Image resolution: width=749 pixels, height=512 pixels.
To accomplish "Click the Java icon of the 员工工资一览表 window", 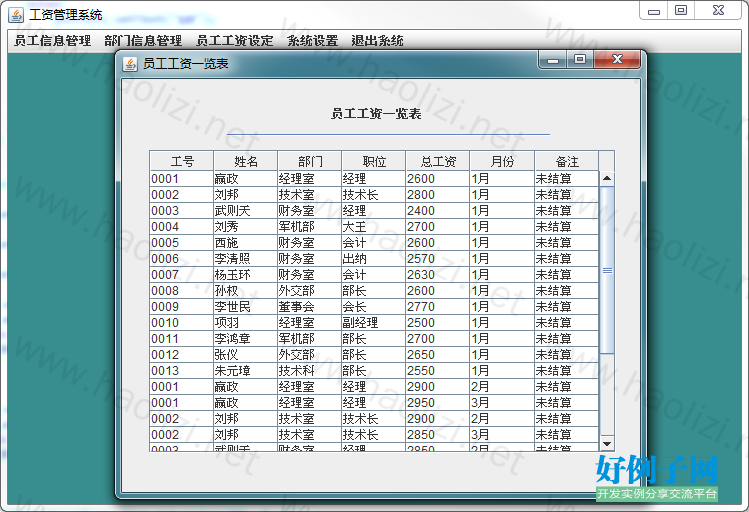I will tap(130, 64).
